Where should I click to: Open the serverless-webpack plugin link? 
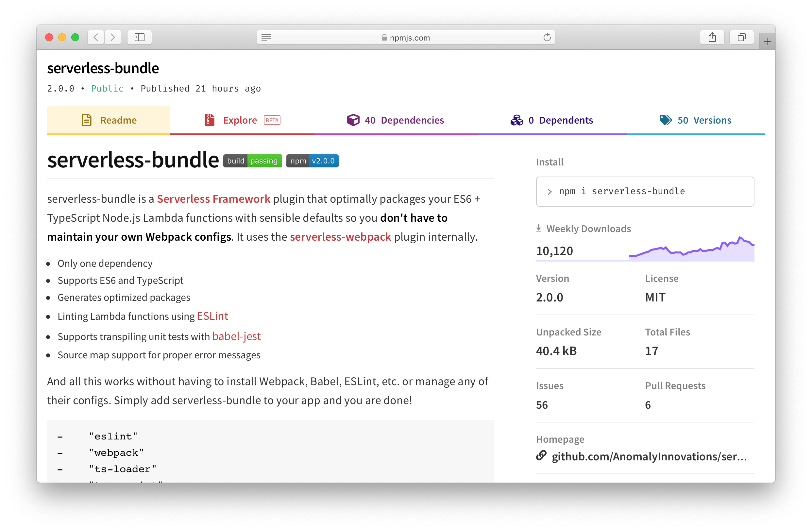340,236
